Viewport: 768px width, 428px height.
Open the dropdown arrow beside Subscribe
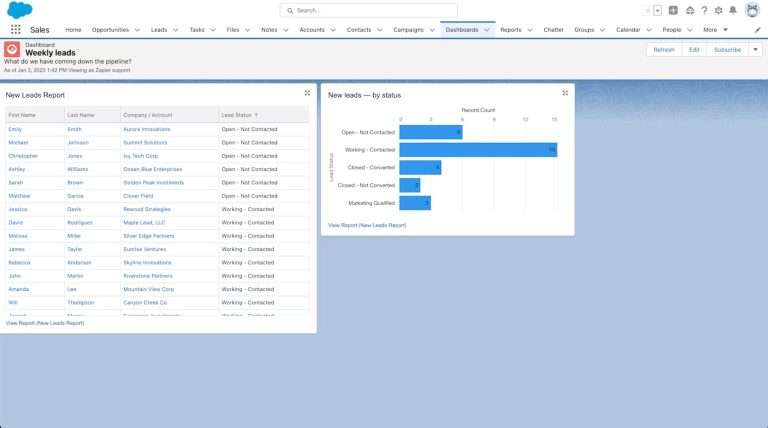755,49
